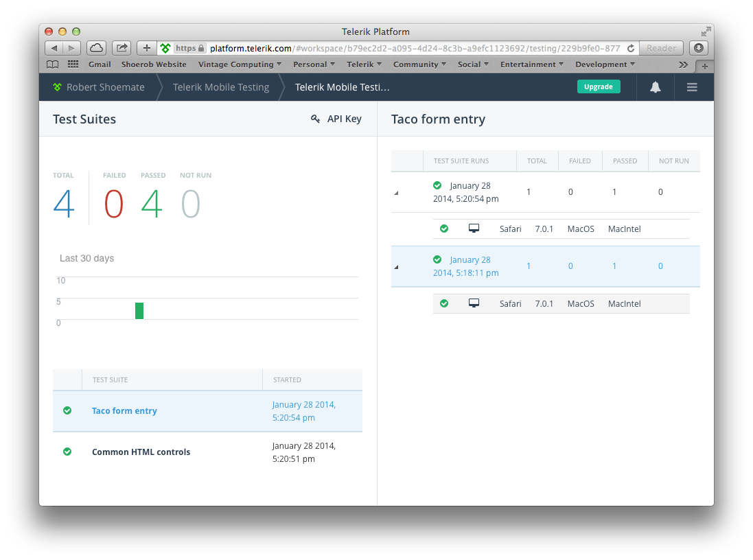Click the API Key key icon

(x=315, y=119)
